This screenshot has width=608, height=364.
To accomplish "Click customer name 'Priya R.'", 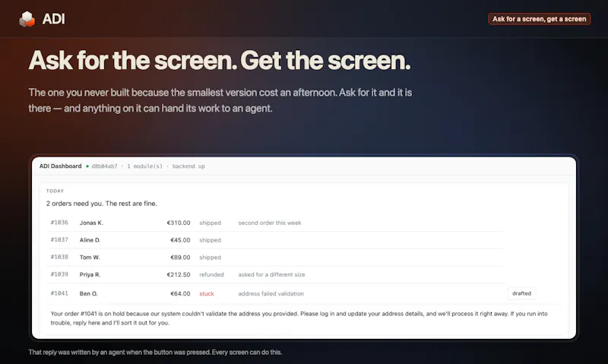I will tap(90, 274).
